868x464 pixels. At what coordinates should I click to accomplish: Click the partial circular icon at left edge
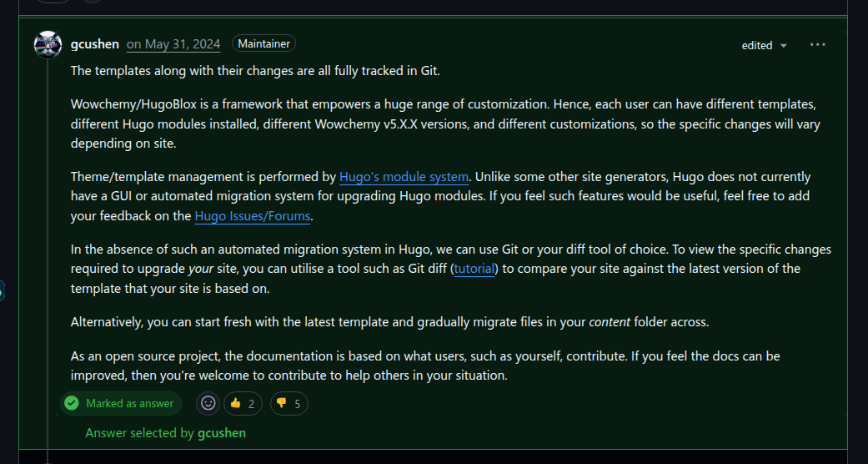click(2, 291)
